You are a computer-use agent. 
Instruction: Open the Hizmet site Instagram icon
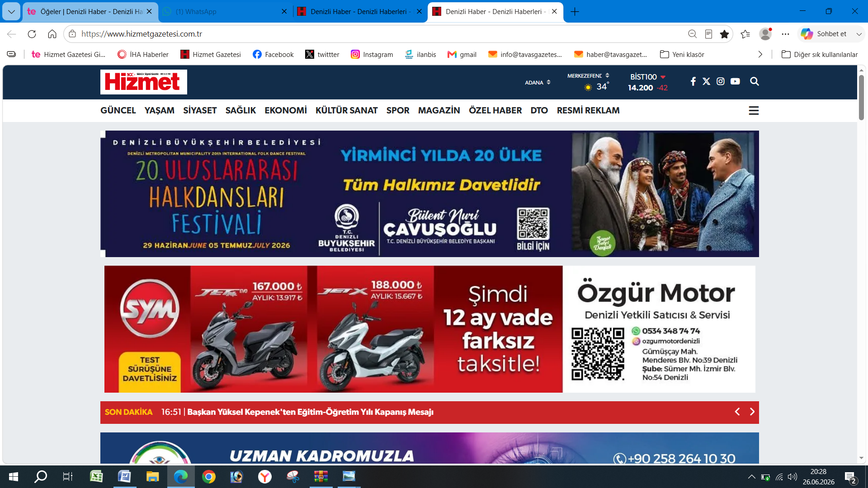(721, 81)
